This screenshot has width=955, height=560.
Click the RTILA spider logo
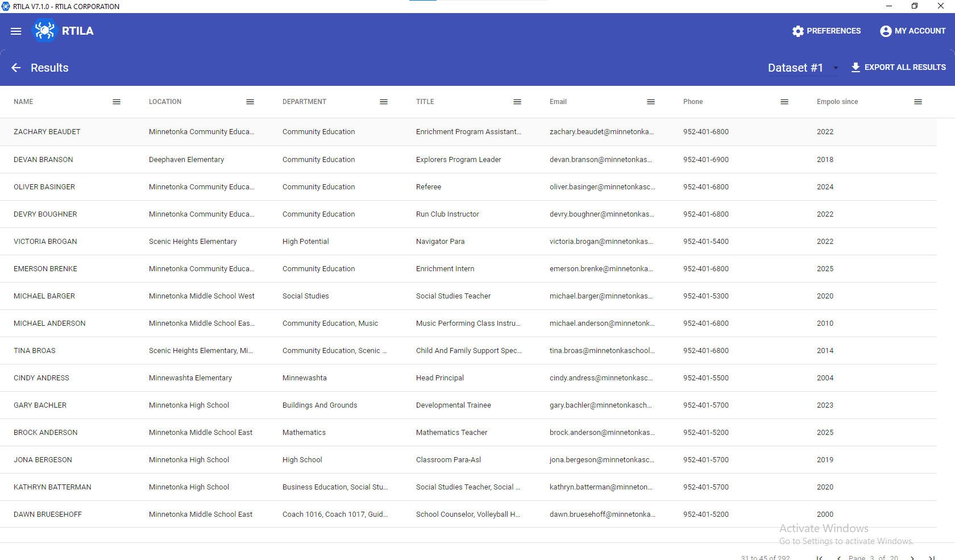[44, 31]
